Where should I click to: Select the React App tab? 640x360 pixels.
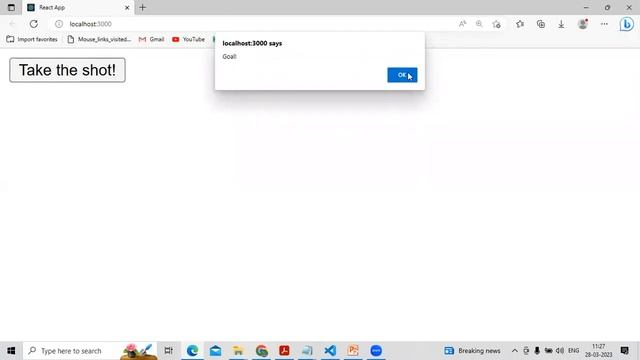78,7
